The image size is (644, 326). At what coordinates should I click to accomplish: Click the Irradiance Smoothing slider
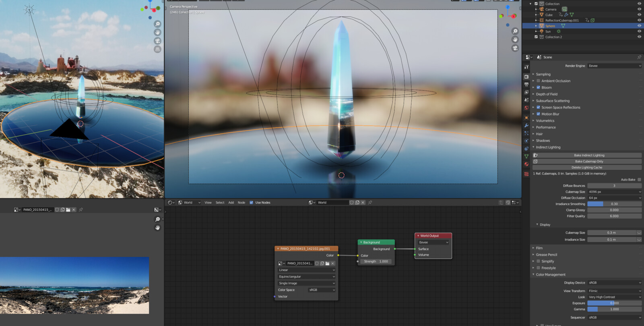click(614, 204)
